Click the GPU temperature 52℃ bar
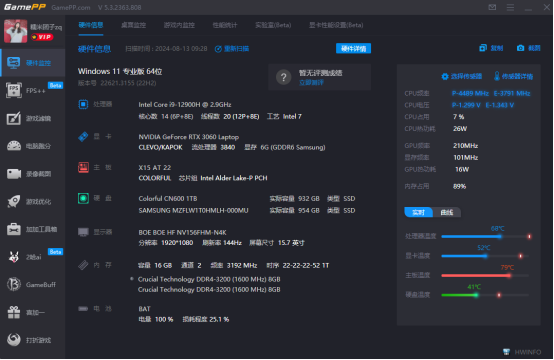The height and width of the screenshot is (360, 554). pos(485,256)
